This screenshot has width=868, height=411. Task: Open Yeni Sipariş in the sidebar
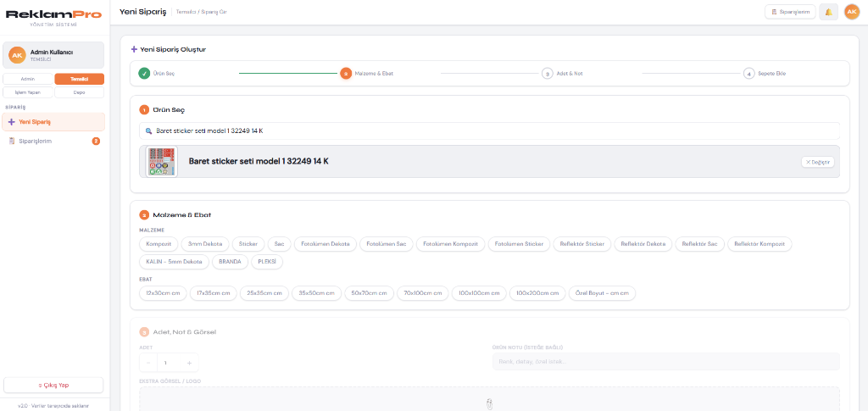point(53,122)
